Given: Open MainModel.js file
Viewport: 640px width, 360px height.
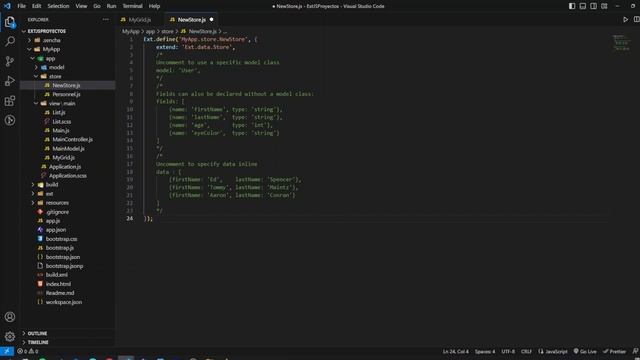Looking at the screenshot, I should point(68,148).
